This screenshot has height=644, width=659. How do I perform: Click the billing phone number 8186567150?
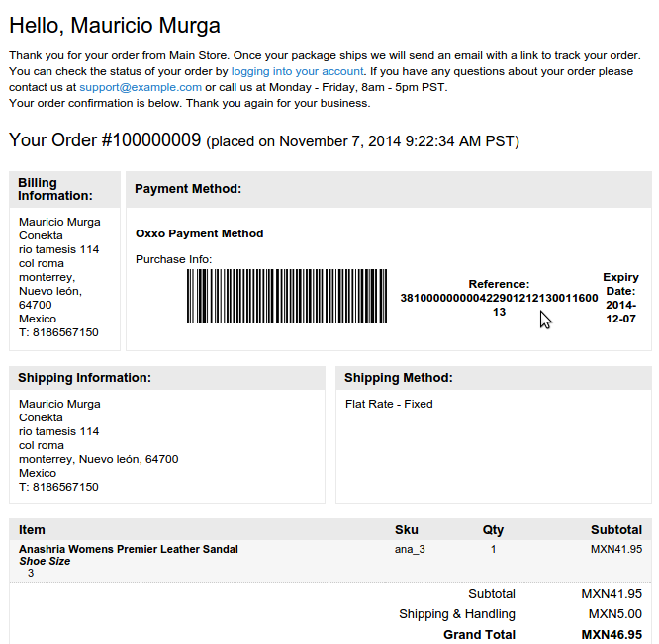coord(65,332)
